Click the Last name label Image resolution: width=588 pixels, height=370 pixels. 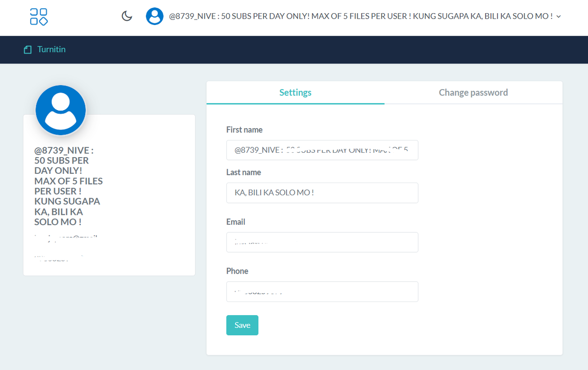point(244,172)
